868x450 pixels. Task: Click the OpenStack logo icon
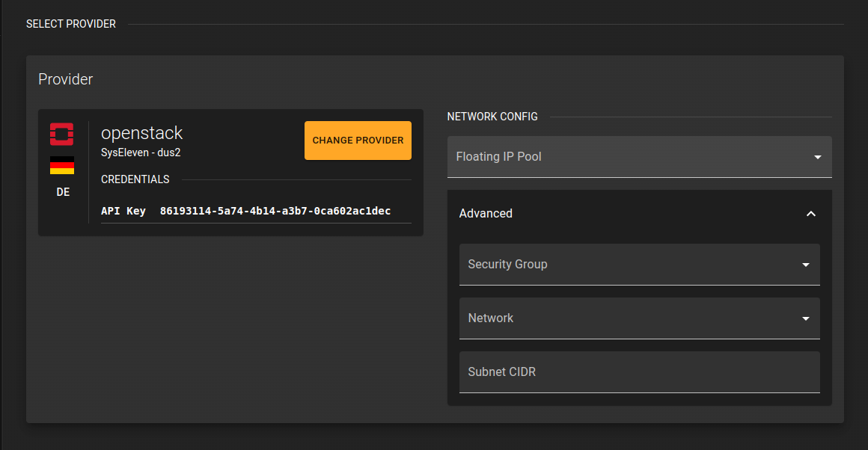[61, 133]
